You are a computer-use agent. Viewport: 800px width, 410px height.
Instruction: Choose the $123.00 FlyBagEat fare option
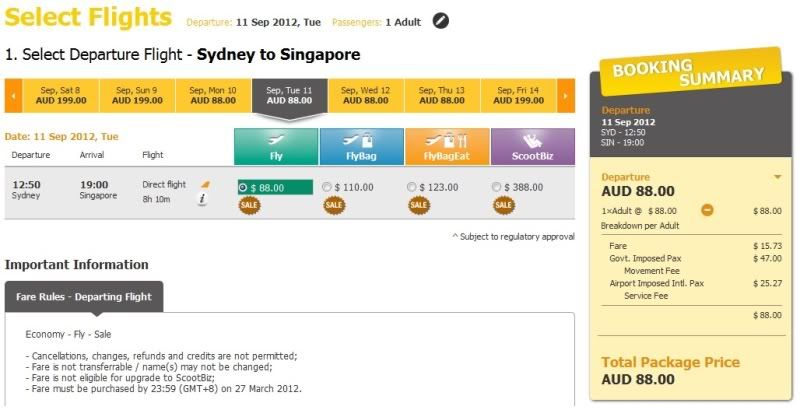pos(413,187)
